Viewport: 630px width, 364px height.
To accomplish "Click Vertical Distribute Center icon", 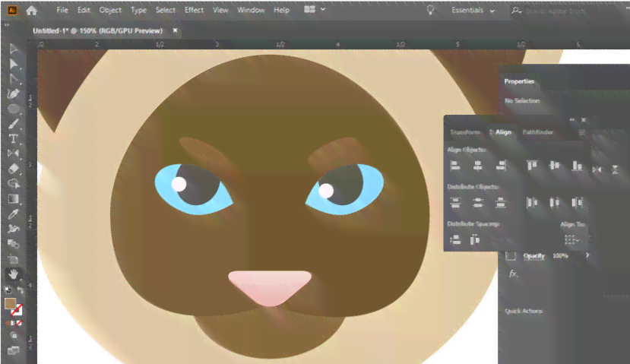I will [x=477, y=203].
